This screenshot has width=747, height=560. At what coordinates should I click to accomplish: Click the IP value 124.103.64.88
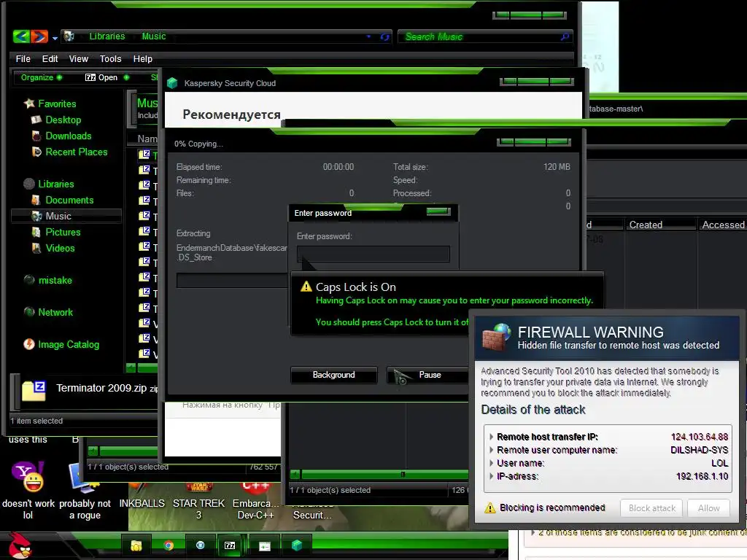click(x=700, y=437)
